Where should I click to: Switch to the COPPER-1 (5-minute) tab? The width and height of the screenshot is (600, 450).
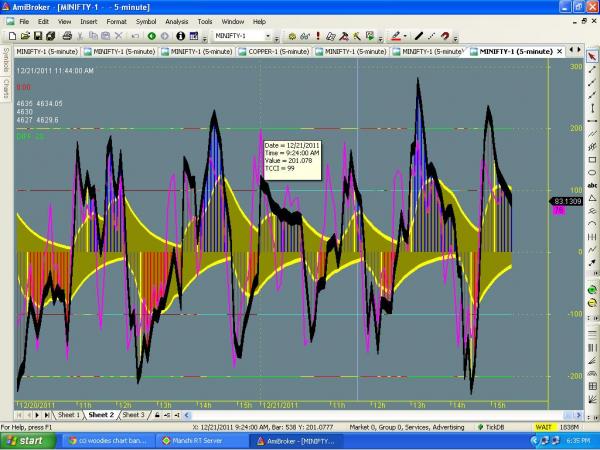click(x=274, y=52)
